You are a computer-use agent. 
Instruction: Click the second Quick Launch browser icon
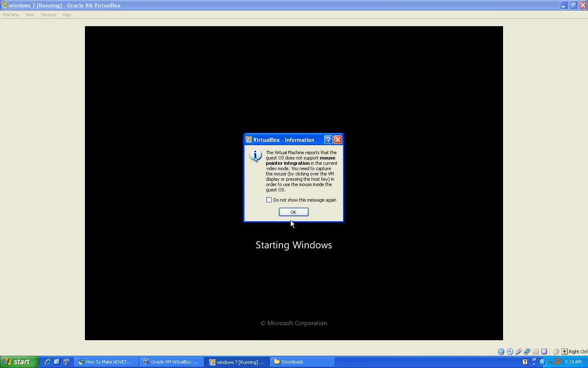click(x=57, y=362)
